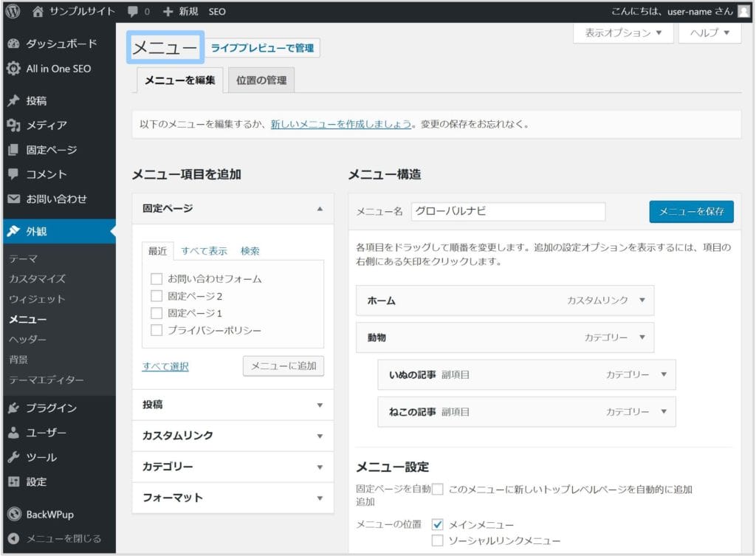Open SEO in the admin bar
756x556 pixels.
[x=217, y=12]
